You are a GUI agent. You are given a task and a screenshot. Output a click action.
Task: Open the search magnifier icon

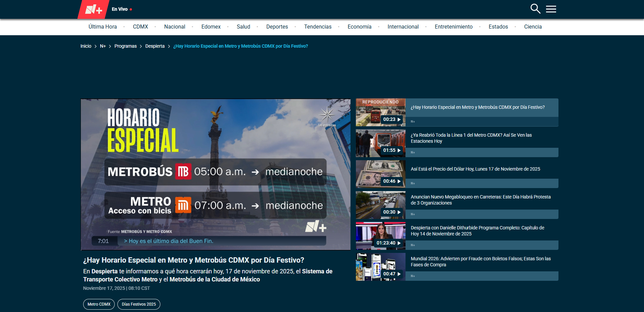[x=535, y=9]
